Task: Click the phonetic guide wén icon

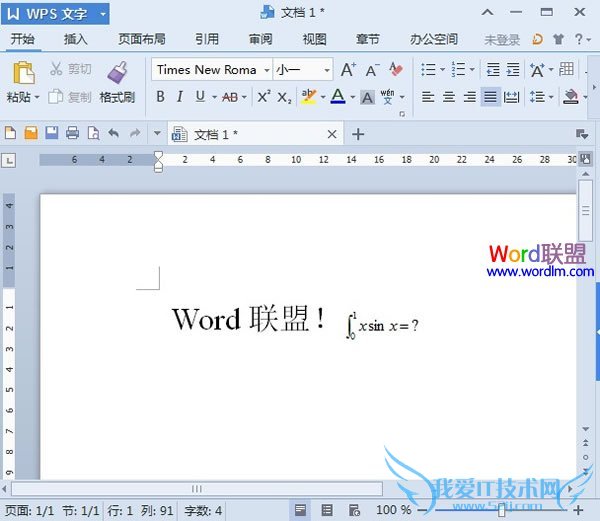Action: (387, 97)
